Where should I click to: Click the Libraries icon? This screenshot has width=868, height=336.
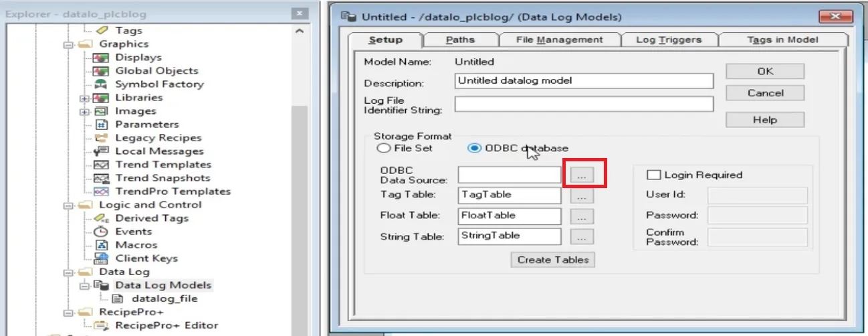(102, 98)
